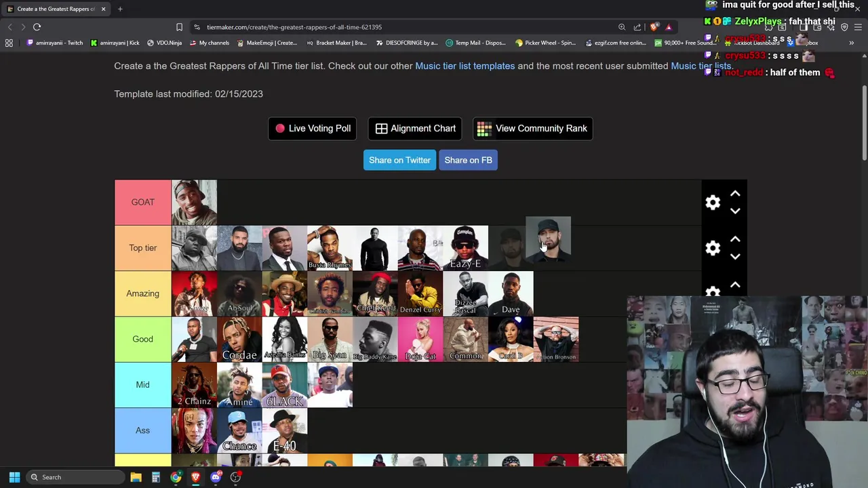Move GOAT tier row up
The height and width of the screenshot is (488, 868).
point(735,194)
